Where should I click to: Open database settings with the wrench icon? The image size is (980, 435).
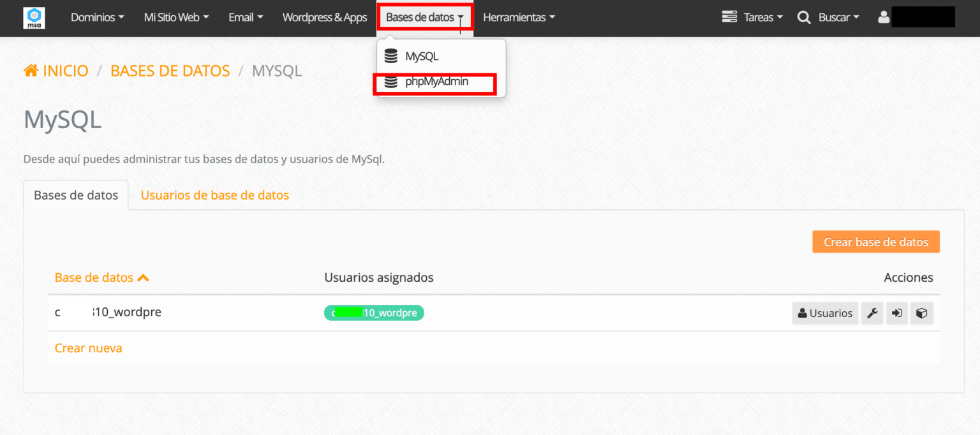[872, 313]
